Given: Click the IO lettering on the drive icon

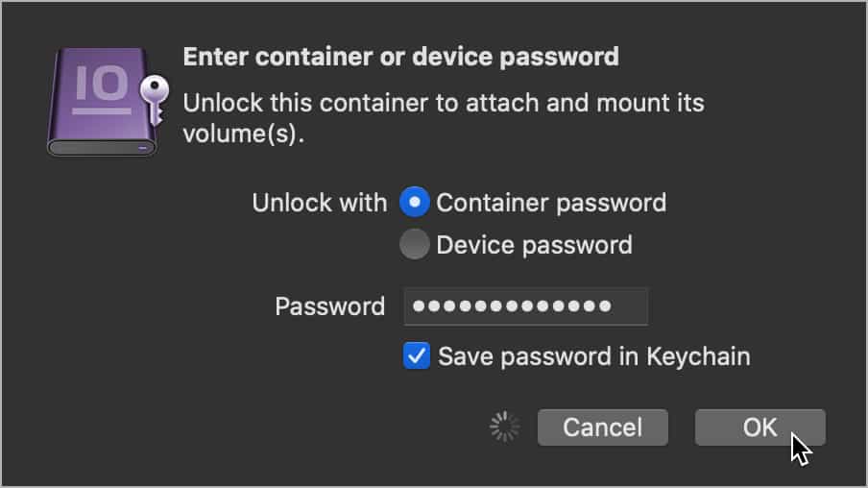Looking at the screenshot, I should [97, 85].
